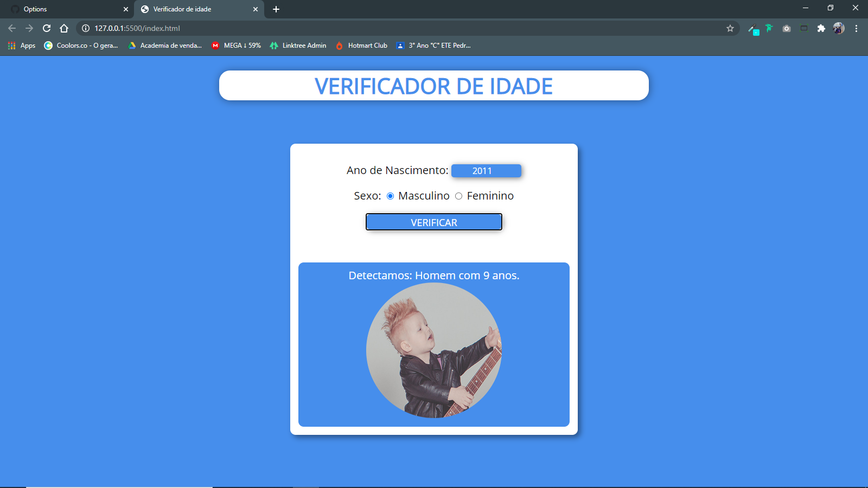Open the extensions puzzle-piece icon
The width and height of the screenshot is (868, 488).
point(821,29)
